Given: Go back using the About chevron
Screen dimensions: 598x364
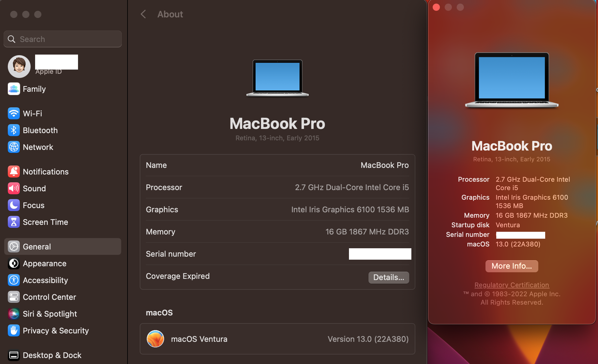Looking at the screenshot, I should (143, 14).
